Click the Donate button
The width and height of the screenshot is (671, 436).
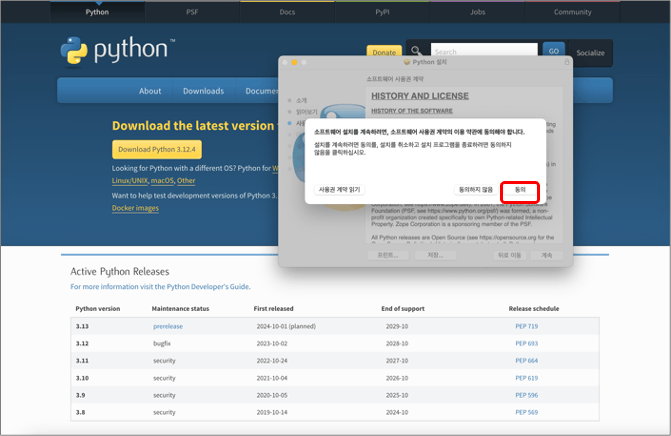tap(384, 52)
